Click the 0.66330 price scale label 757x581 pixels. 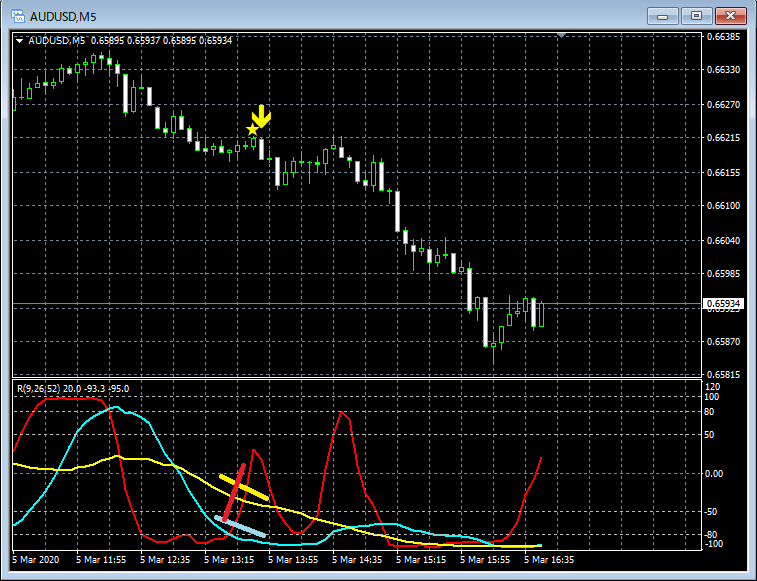pos(723,70)
